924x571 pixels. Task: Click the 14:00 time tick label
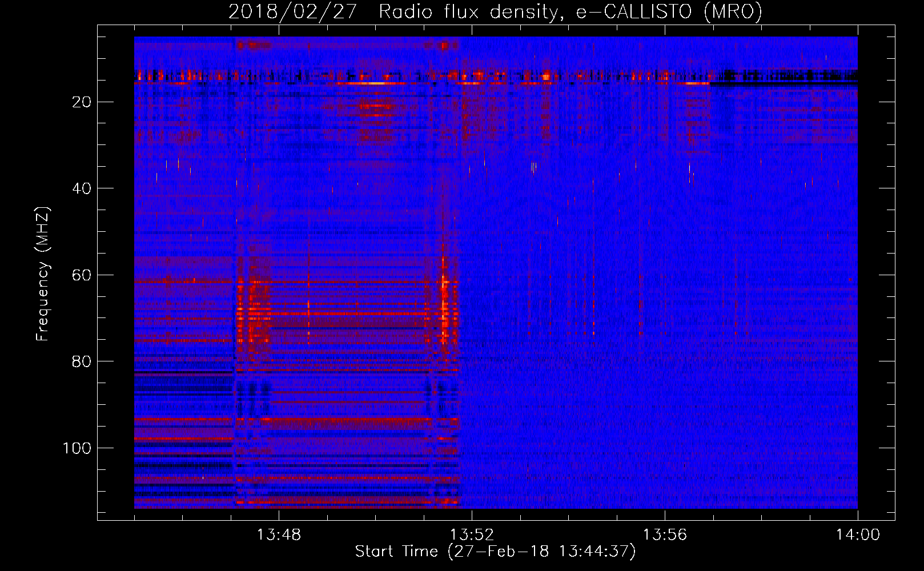pos(858,535)
